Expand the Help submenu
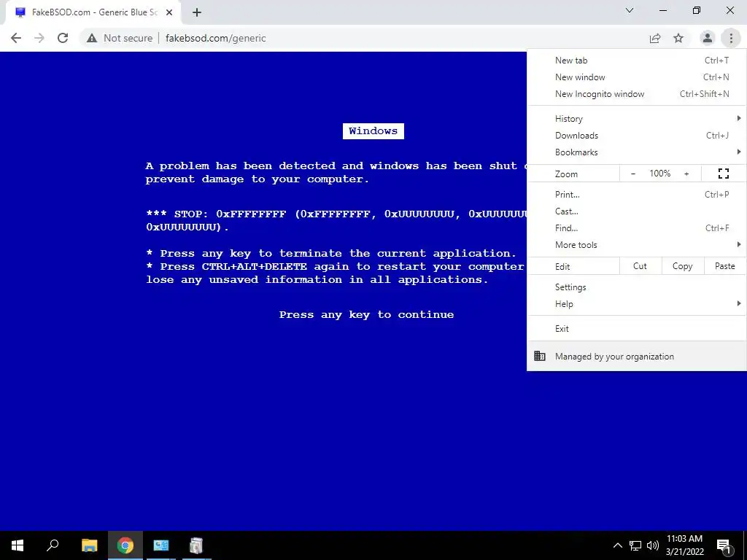747x560 pixels. click(x=636, y=304)
